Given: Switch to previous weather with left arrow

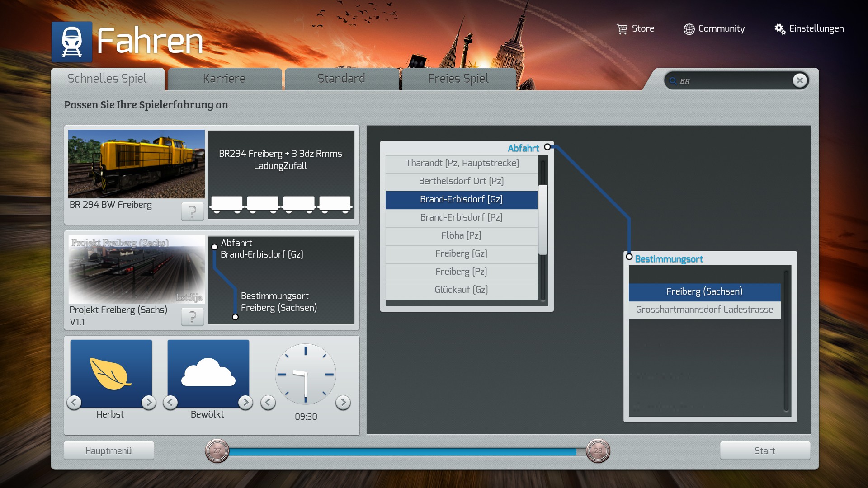Looking at the screenshot, I should point(170,402).
